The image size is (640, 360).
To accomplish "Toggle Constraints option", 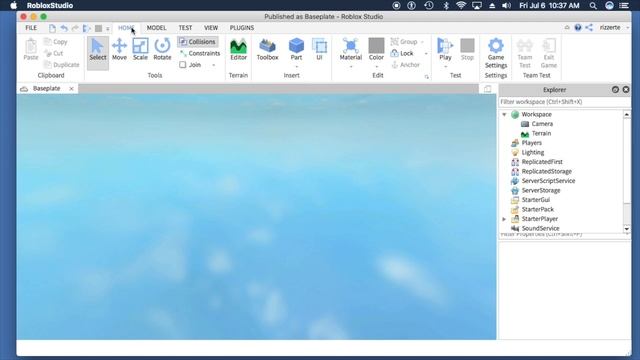I will pyautogui.click(x=200, y=53).
